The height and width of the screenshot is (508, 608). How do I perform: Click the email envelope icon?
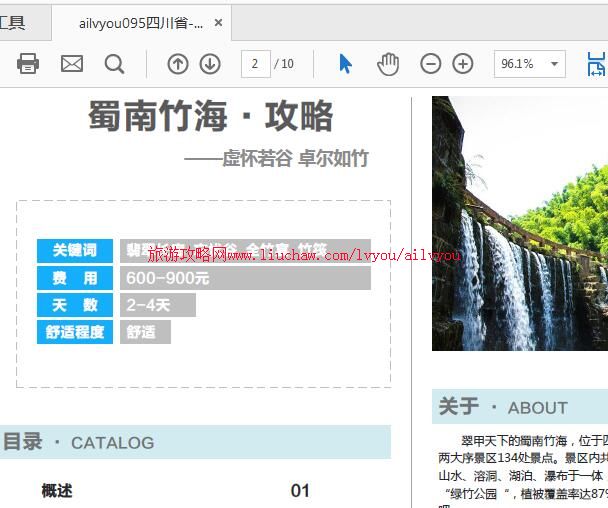pos(72,64)
